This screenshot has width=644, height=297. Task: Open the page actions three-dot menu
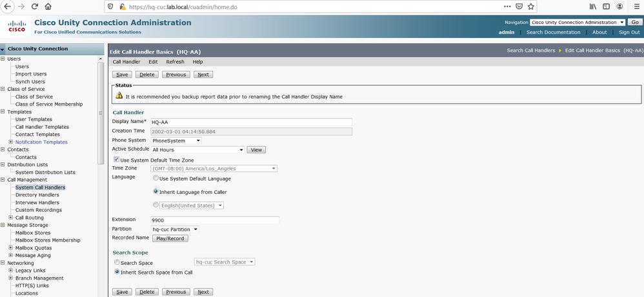507,6
